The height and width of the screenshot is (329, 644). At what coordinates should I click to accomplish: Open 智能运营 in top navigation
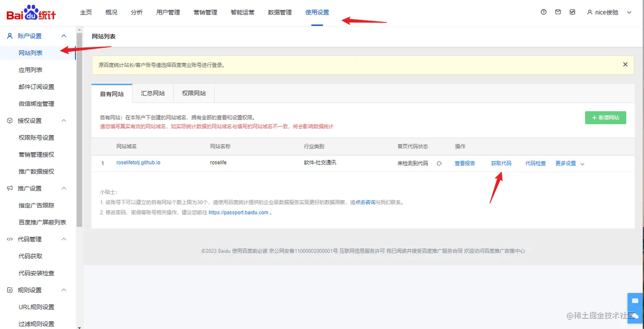tap(243, 12)
